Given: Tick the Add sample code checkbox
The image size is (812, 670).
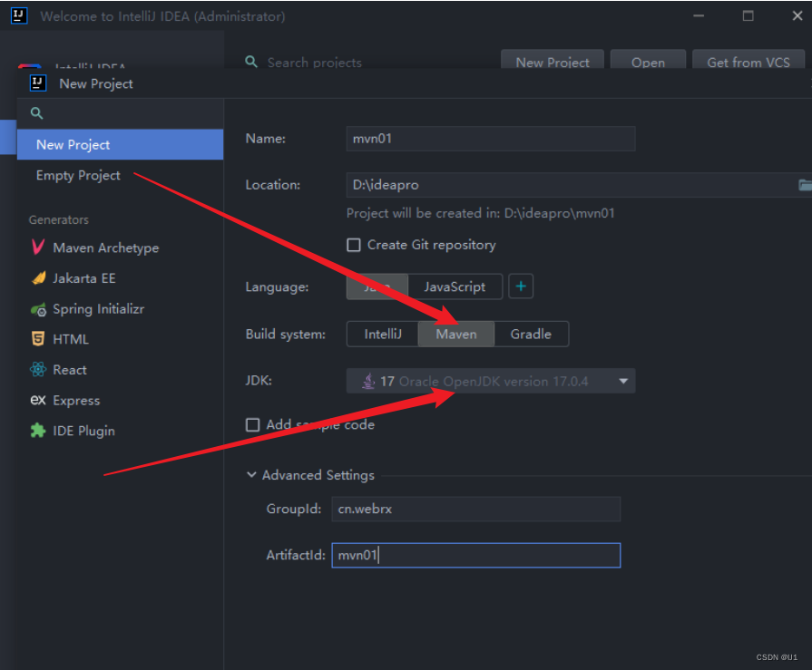Looking at the screenshot, I should pos(253,425).
